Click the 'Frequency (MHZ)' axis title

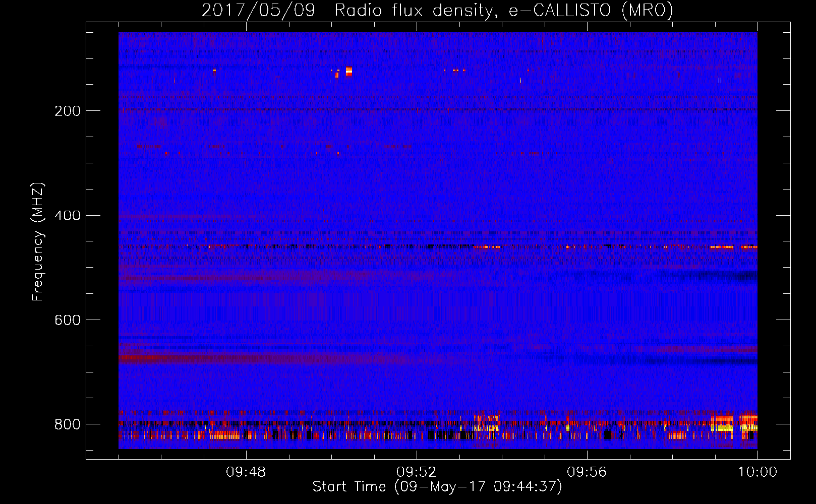(x=38, y=241)
